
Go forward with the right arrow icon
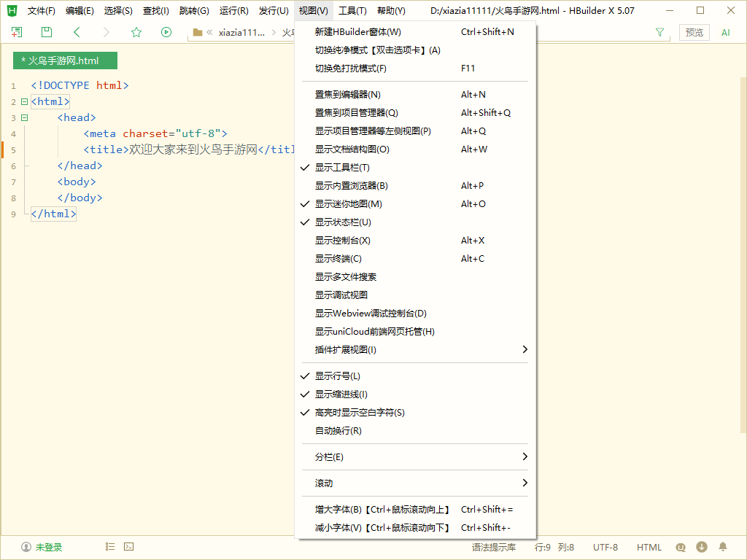pos(107,32)
